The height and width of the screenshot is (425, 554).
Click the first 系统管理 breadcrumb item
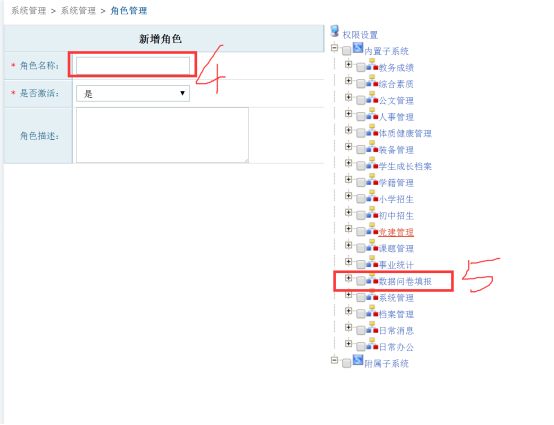29,11
